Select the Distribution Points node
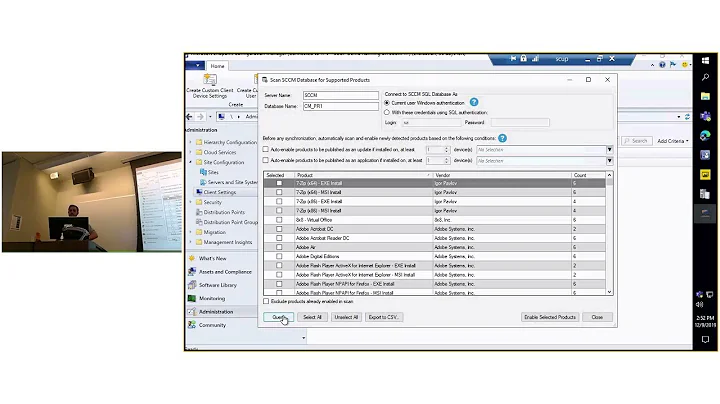Image resolution: width=720 pixels, height=404 pixels. 224,212
